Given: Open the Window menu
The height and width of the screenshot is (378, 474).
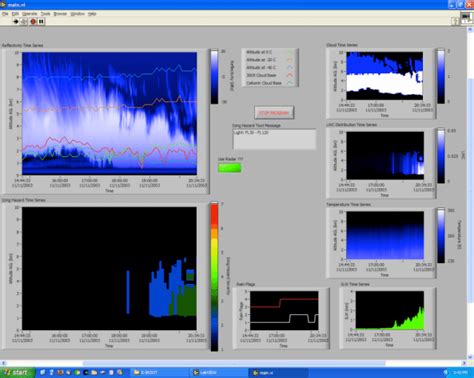Looking at the screenshot, I should pos(77,14).
